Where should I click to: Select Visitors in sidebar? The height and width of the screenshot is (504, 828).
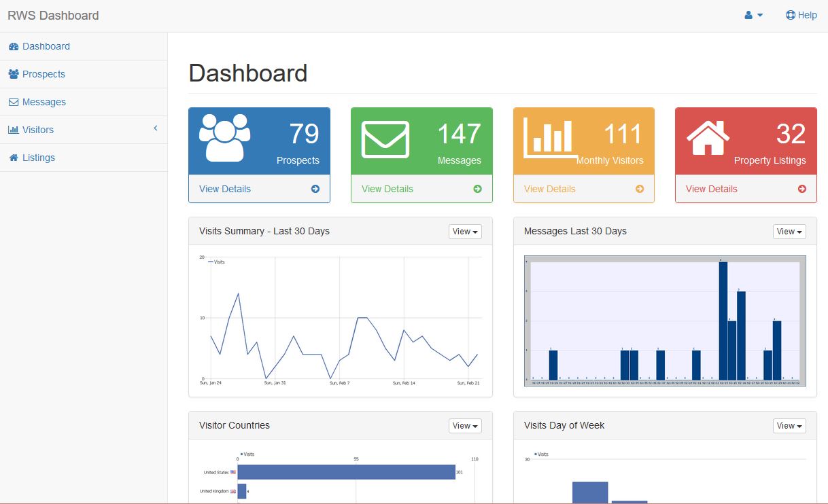click(84, 130)
